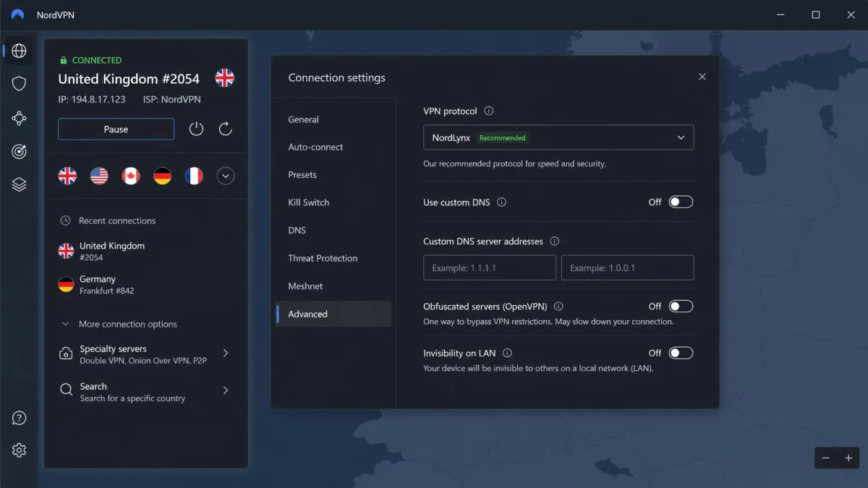The width and height of the screenshot is (868, 488).
Task: Zoom out the map with minus button
Action: (x=826, y=458)
